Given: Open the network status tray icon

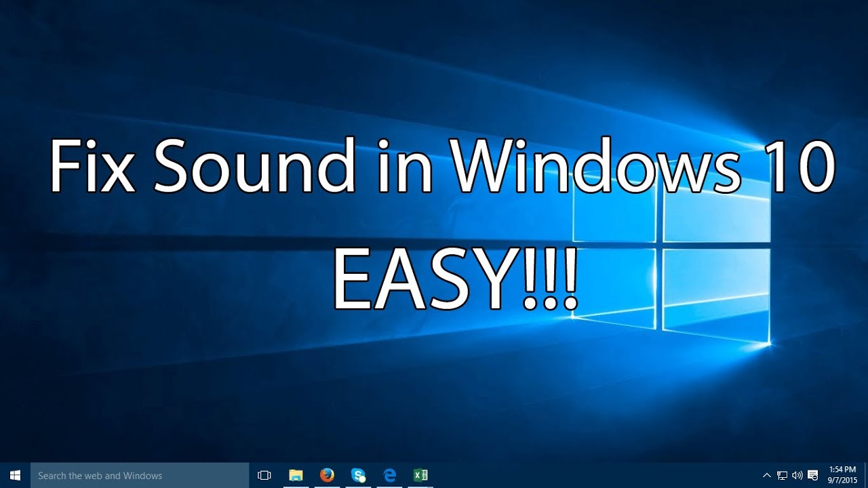Looking at the screenshot, I should [x=782, y=475].
